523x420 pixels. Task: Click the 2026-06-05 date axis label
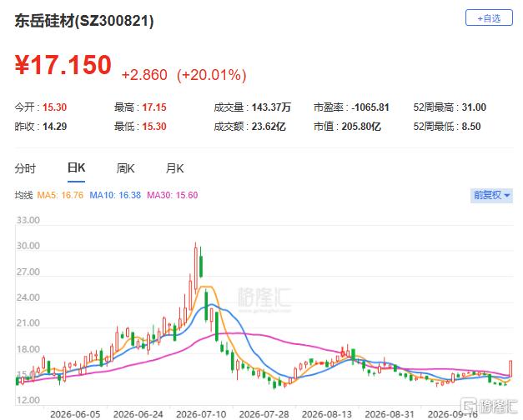pyautogui.click(x=75, y=414)
